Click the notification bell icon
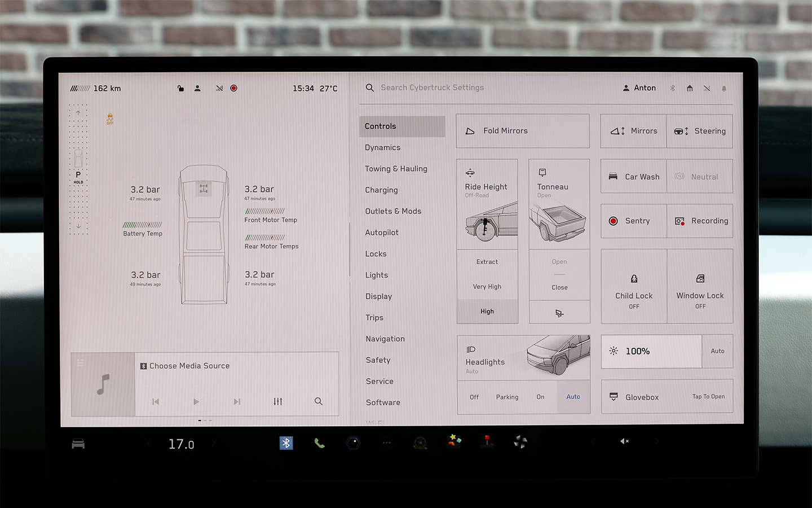Viewport: 812px width, 508px height. click(x=724, y=89)
